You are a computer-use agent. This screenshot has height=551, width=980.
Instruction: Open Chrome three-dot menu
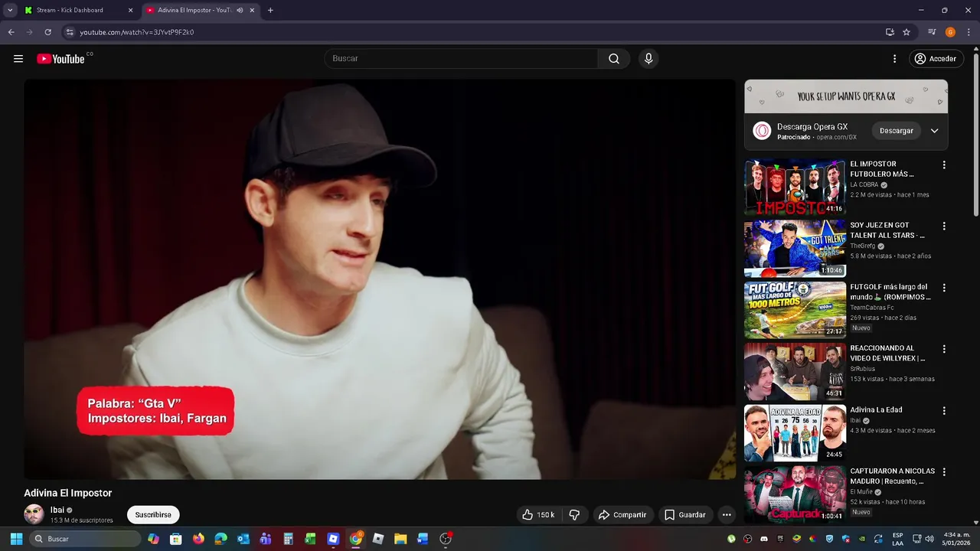click(x=969, y=32)
